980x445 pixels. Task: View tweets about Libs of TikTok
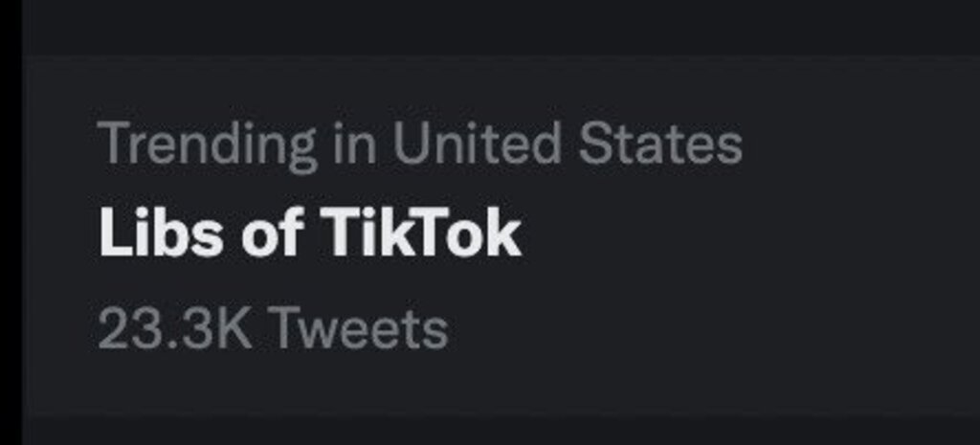pyautogui.click(x=310, y=234)
